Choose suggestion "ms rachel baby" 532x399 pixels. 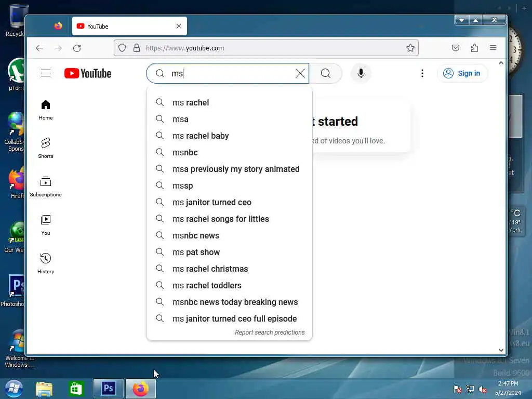(229, 136)
